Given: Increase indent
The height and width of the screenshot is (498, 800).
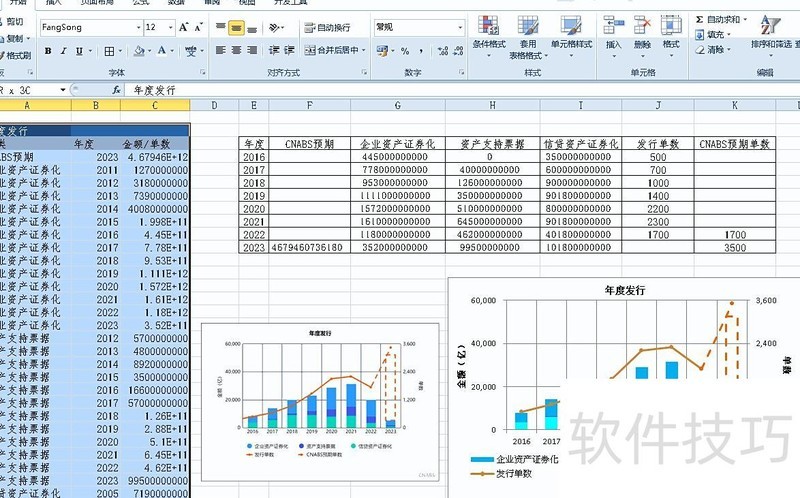Looking at the screenshot, I should coord(289,50).
